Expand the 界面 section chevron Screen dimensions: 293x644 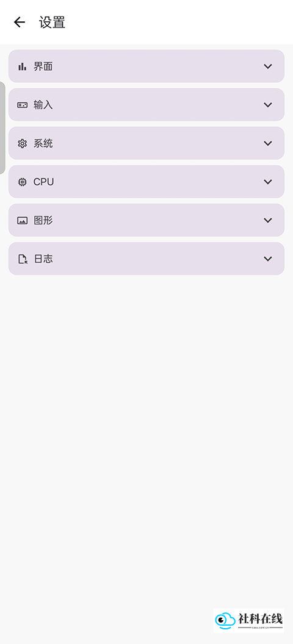268,66
